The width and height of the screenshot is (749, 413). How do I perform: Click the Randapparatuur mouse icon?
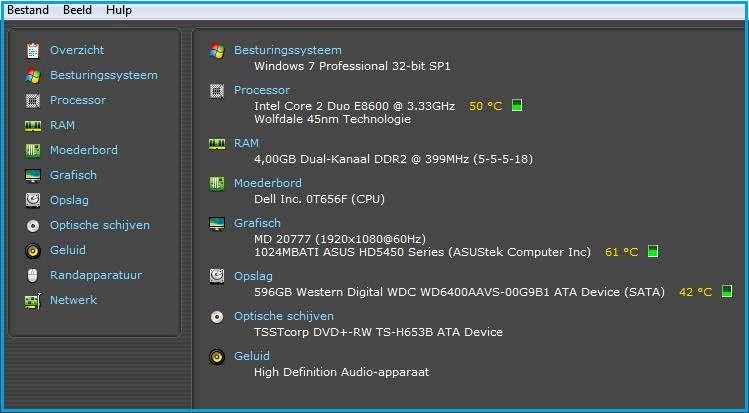(x=32, y=275)
